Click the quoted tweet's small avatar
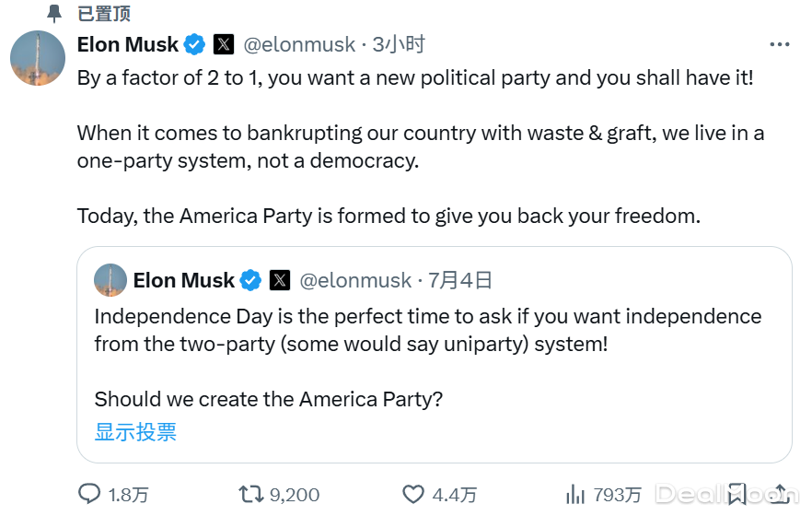The height and width of the screenshot is (516, 812). (x=110, y=280)
